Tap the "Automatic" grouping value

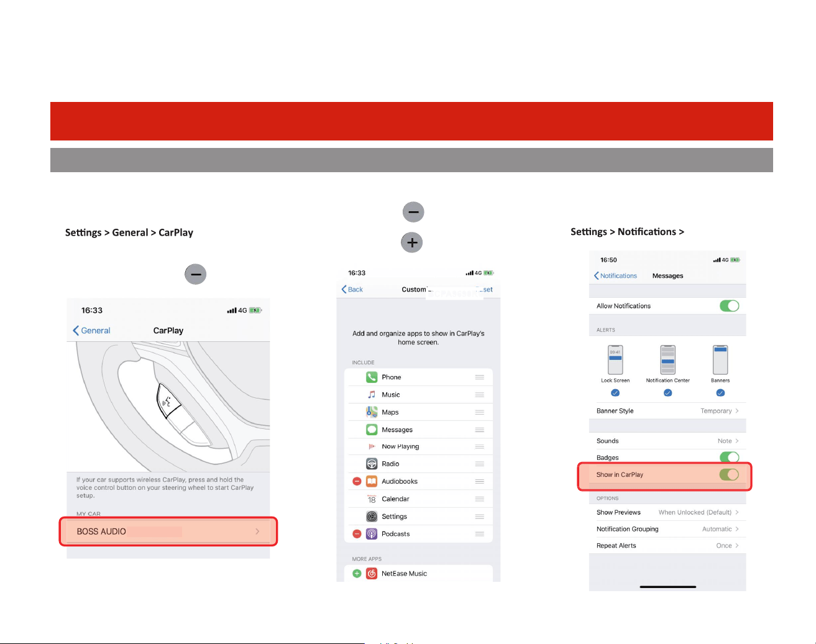[717, 529]
